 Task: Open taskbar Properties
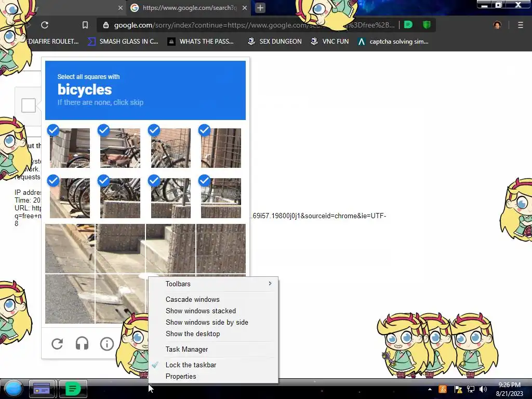214,376
